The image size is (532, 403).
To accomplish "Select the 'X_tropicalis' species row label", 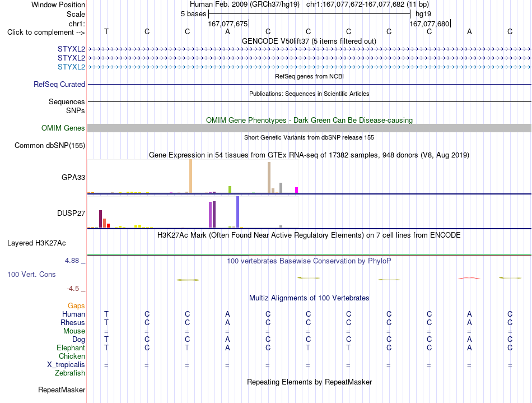I will coord(66,365).
